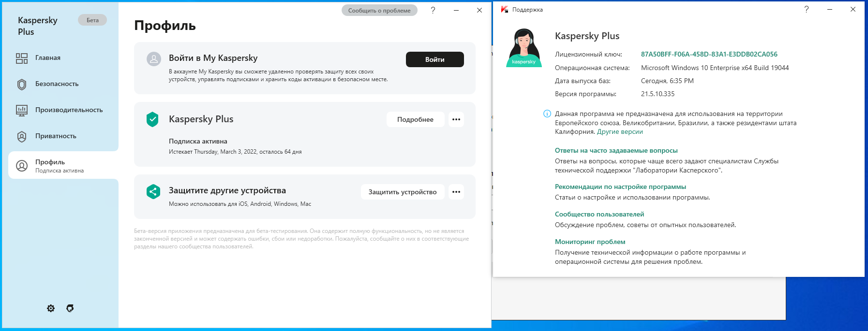Click the Войти в My Kaspersky heading
Image resolution: width=868 pixels, height=331 pixels.
[213, 58]
